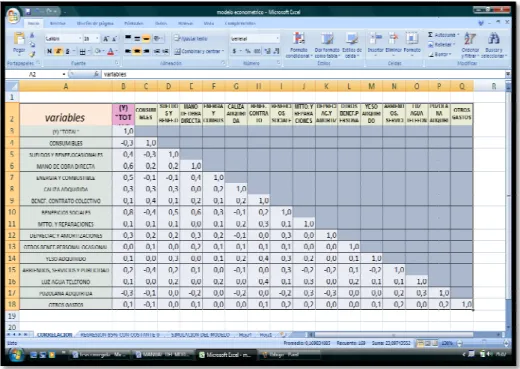Viewport: 520px width, 369px height.
Task: Expand the number format General dropdown
Action: 277,39
